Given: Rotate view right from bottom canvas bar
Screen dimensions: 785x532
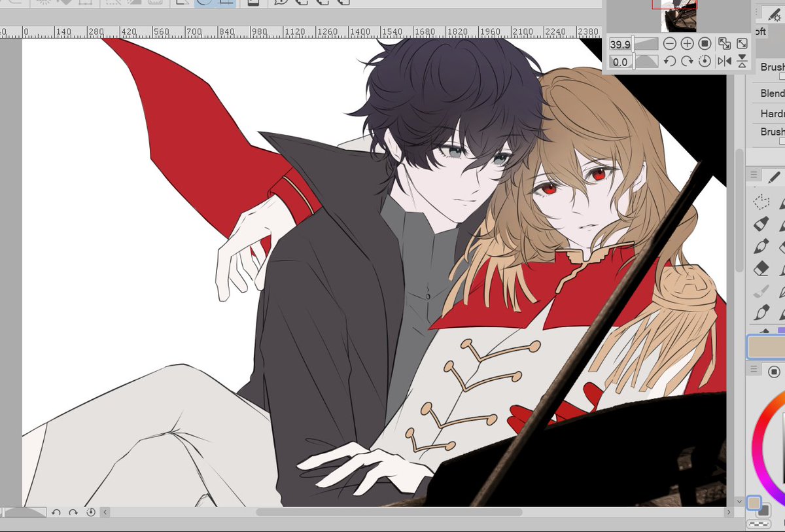Looking at the screenshot, I should pyautogui.click(x=73, y=512).
